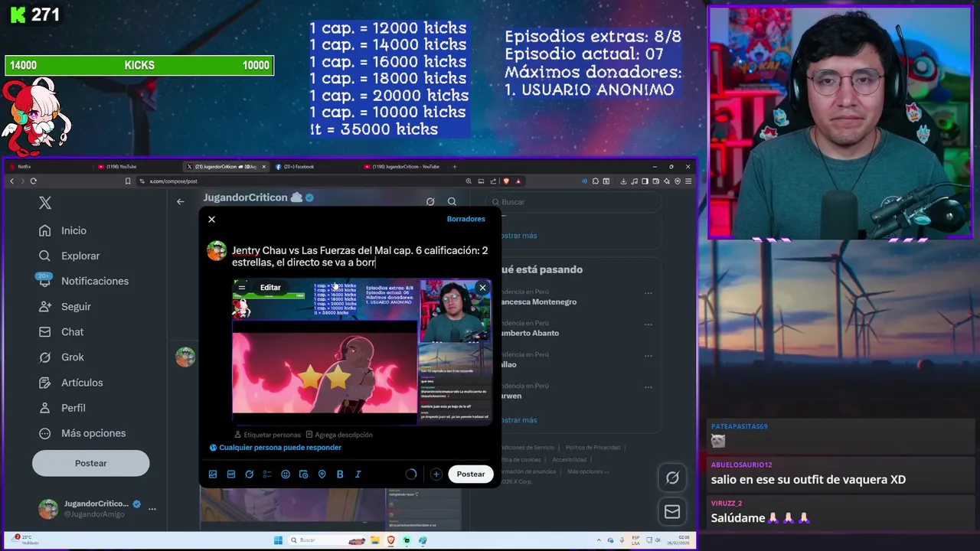Click Agrega descripción for the image
Image resolution: width=980 pixels, height=551 pixels.
click(x=339, y=435)
